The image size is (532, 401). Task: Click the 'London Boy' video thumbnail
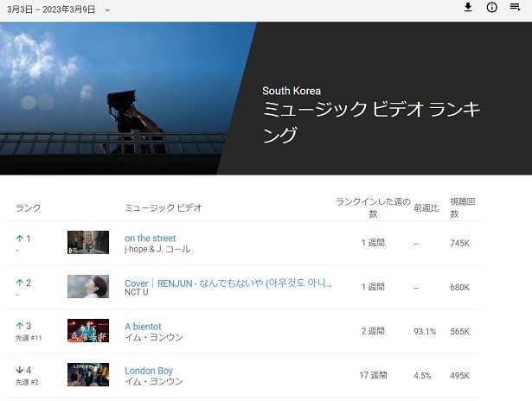pos(88,375)
